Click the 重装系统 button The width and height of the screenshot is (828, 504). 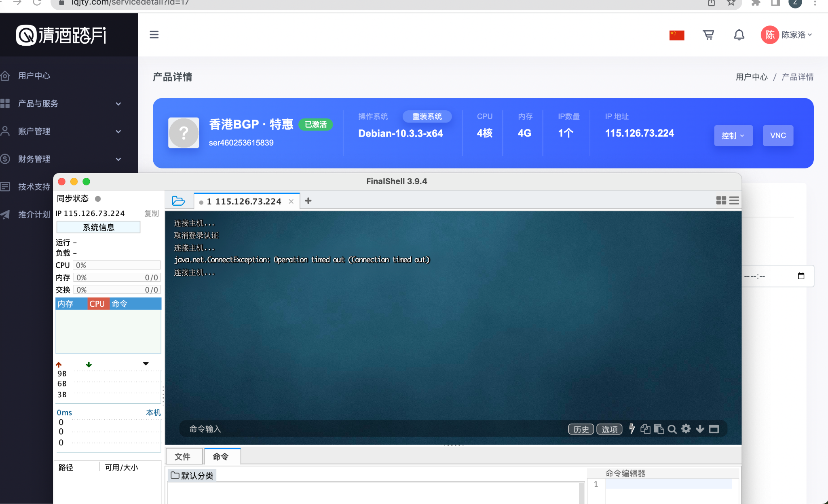tap(427, 116)
